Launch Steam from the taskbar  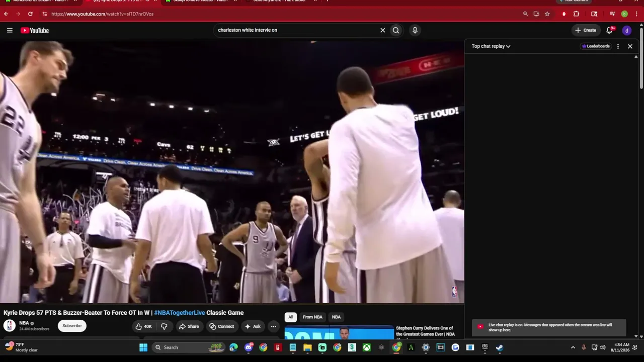pyautogui.click(x=500, y=347)
